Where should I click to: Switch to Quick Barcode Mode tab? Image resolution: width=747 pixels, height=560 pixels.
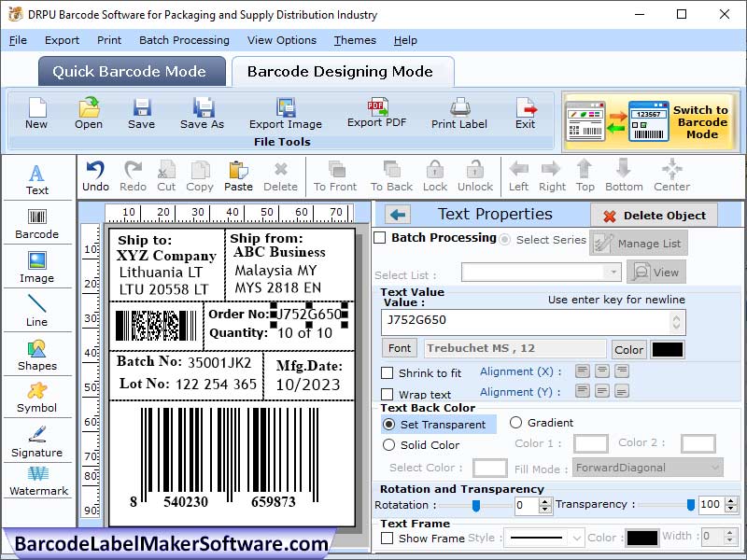pos(131,72)
